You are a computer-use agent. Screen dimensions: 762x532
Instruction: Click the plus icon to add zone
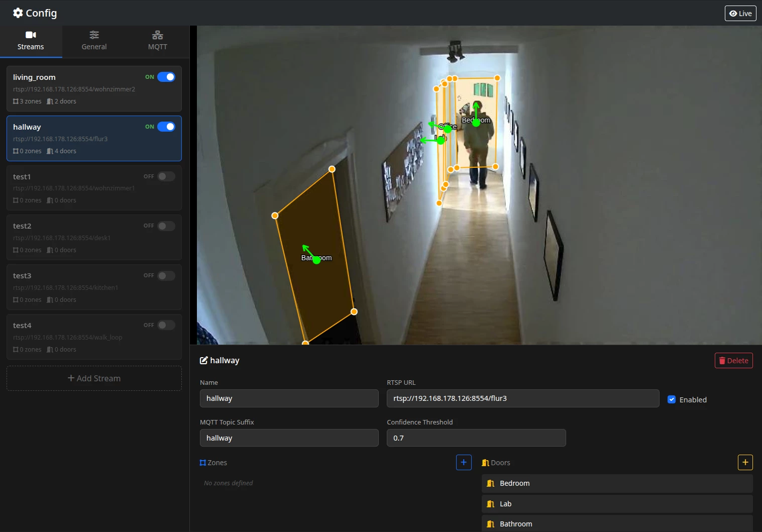pos(463,462)
